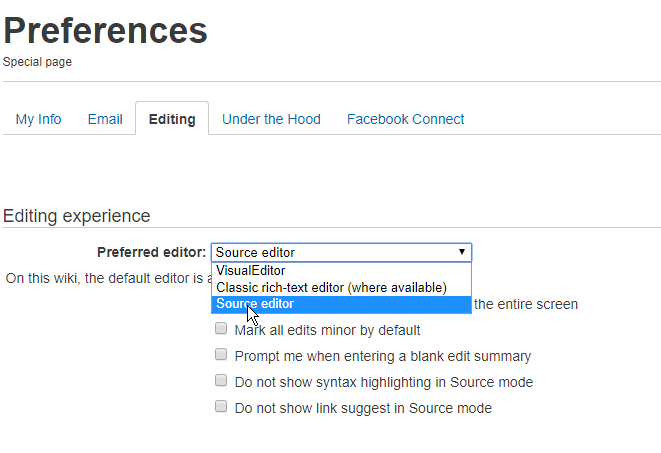Click the Special page subtitle text
The height and width of the screenshot is (453, 661).
tap(37, 62)
